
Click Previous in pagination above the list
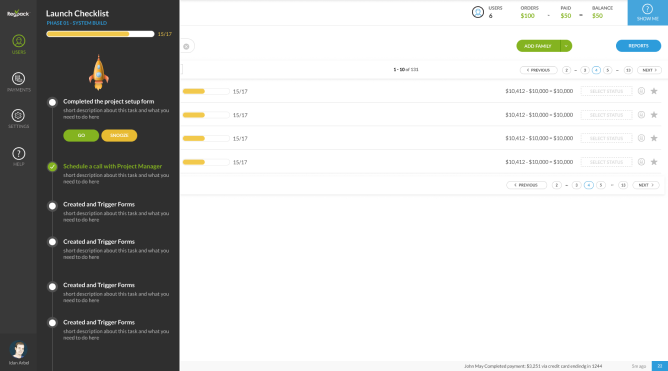[538, 70]
